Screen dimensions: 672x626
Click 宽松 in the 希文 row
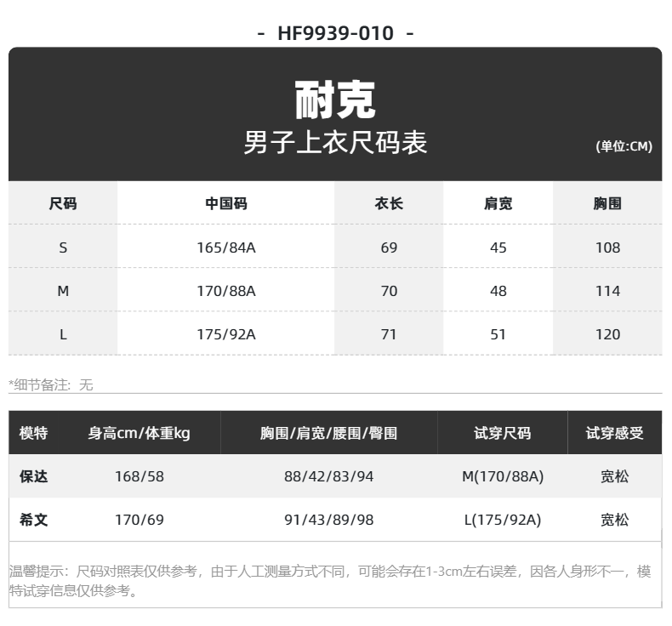pyautogui.click(x=614, y=520)
